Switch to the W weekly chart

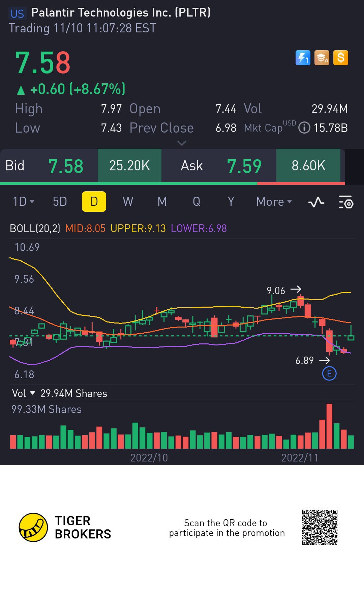[x=128, y=202]
